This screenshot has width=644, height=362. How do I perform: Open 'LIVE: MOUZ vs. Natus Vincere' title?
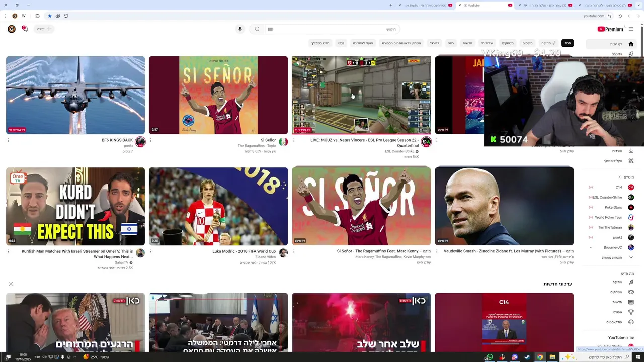364,143
